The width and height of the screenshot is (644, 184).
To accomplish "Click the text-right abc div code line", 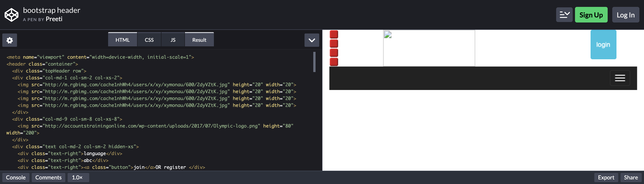I will [63, 161].
